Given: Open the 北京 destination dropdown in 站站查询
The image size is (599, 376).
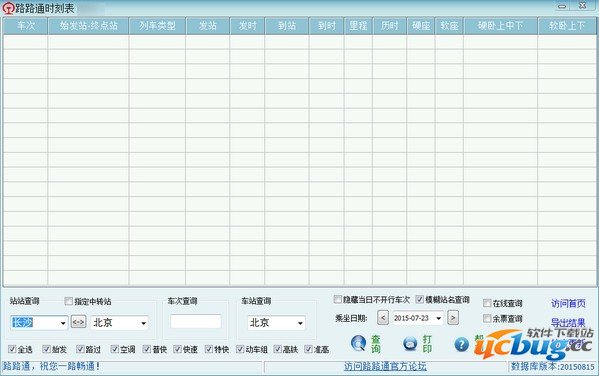Looking at the screenshot, I should click(x=143, y=323).
